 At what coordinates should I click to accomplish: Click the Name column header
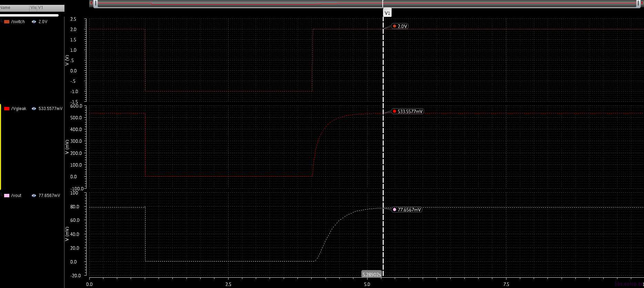[14, 8]
